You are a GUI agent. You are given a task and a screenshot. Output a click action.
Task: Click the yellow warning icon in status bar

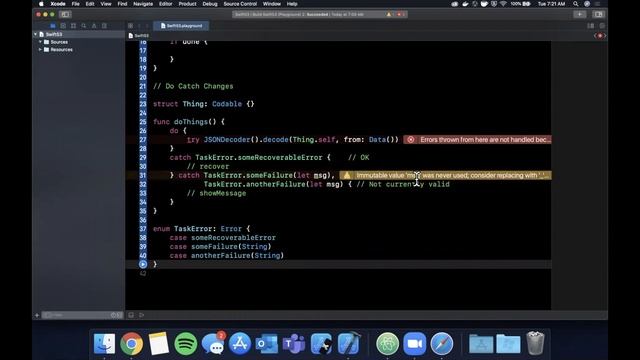pyautogui.click(x=389, y=14)
